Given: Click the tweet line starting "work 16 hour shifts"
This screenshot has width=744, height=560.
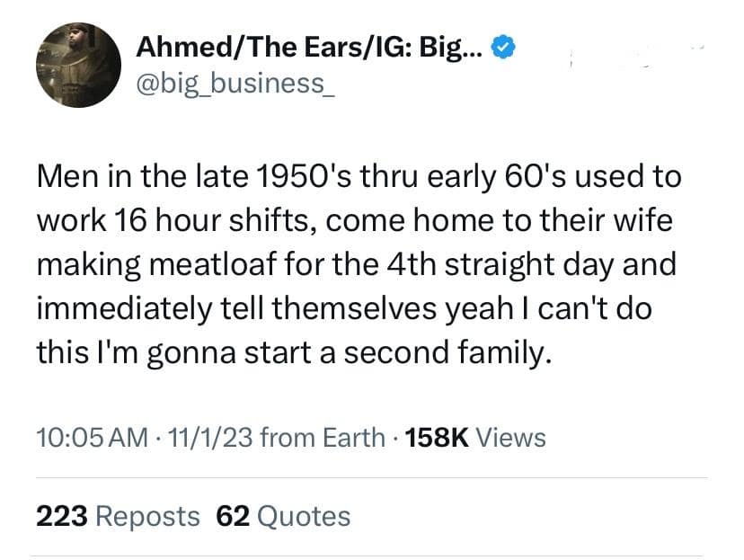Looking at the screenshot, I should pyautogui.click(x=355, y=220).
